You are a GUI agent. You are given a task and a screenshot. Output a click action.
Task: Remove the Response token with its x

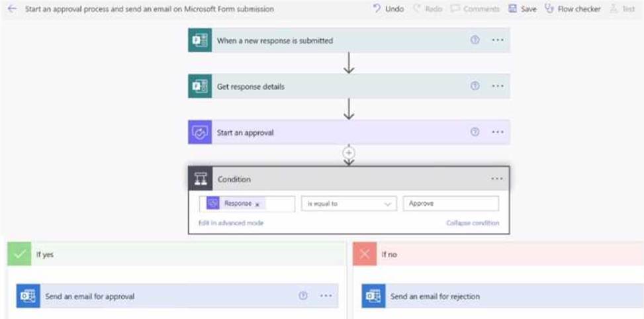257,205
